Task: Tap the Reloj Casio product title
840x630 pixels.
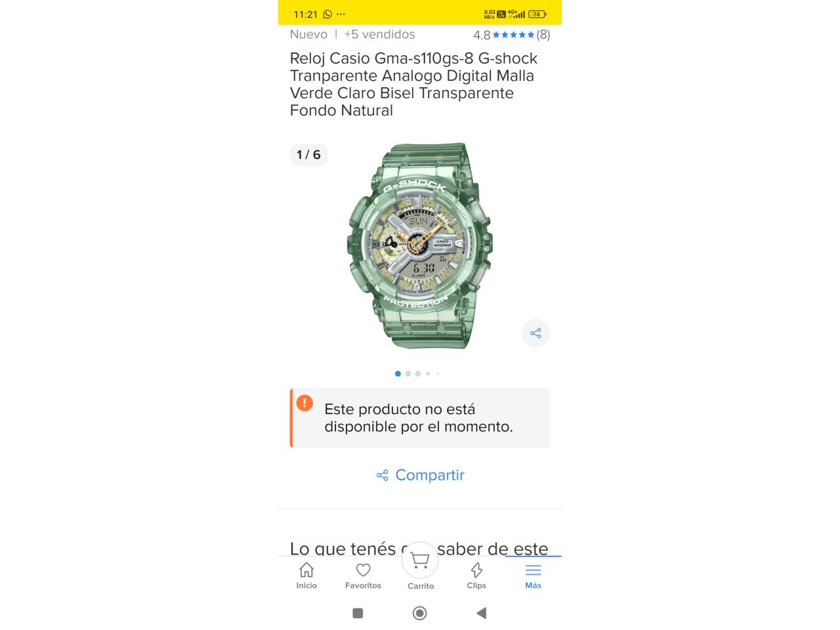Action: click(x=413, y=84)
